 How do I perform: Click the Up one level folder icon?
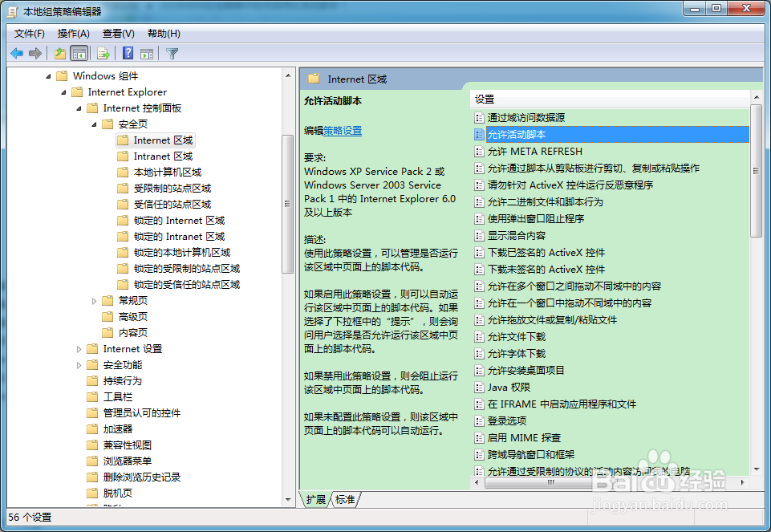tap(60, 53)
